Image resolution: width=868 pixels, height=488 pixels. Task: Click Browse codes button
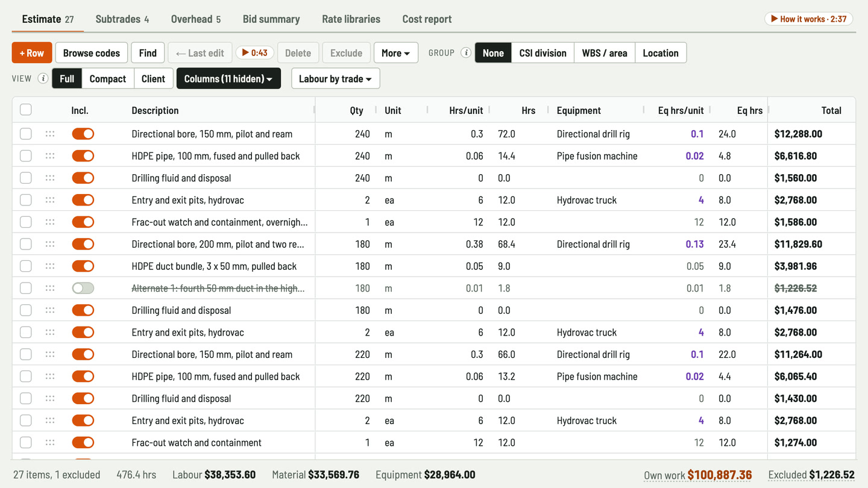coord(92,53)
